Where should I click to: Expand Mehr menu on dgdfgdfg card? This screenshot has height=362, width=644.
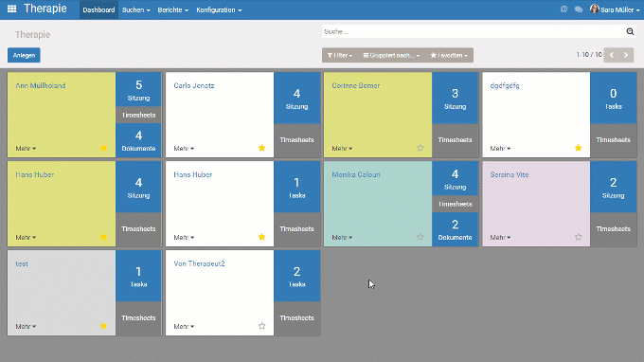(x=500, y=149)
